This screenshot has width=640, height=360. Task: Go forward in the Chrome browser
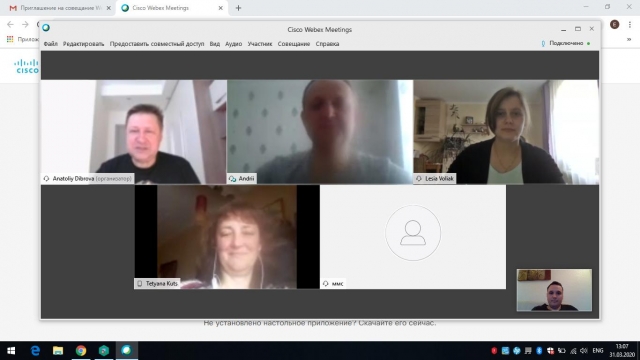coord(25,24)
